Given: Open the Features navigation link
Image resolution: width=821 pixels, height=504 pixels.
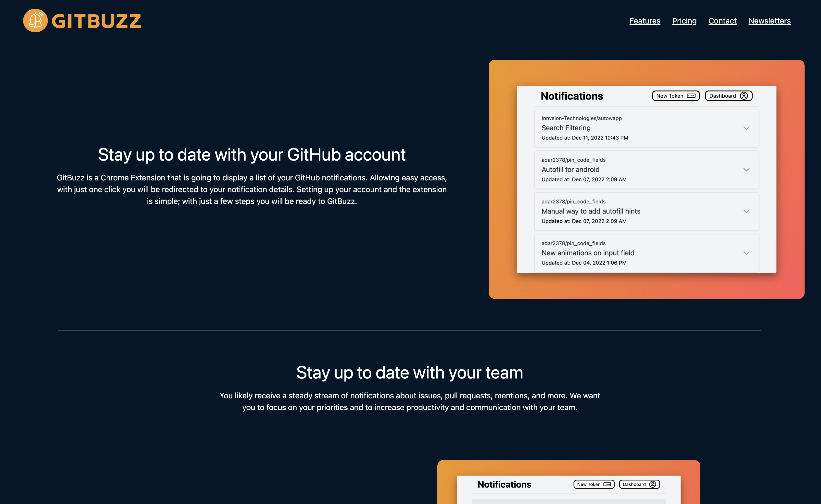Looking at the screenshot, I should 644,21.
